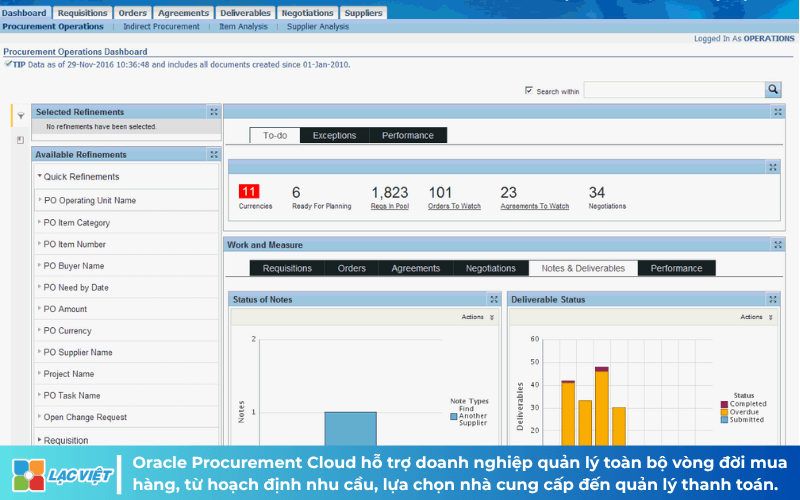Toggle the Search within checkbox
This screenshot has height=500, width=800.
tap(529, 90)
